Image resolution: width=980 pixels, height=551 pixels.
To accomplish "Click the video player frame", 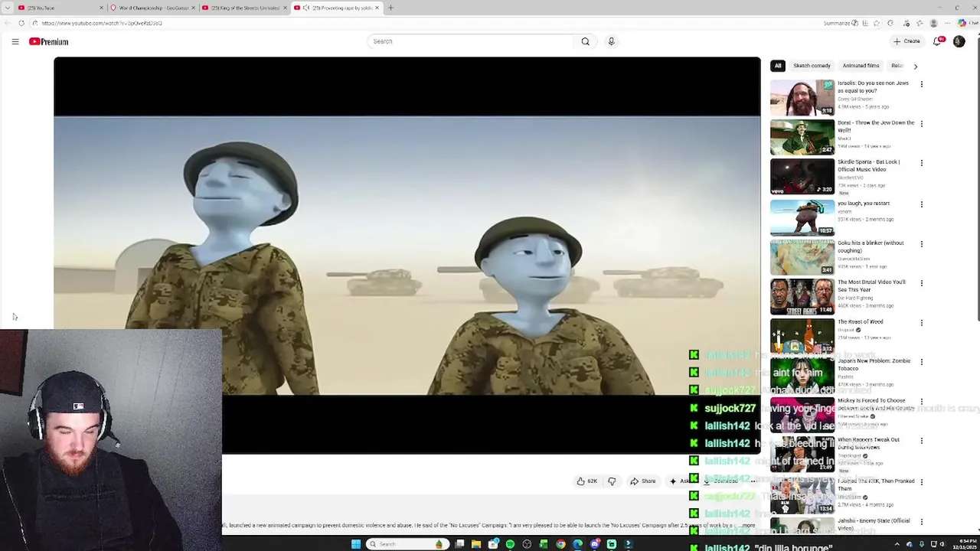I will tap(407, 255).
